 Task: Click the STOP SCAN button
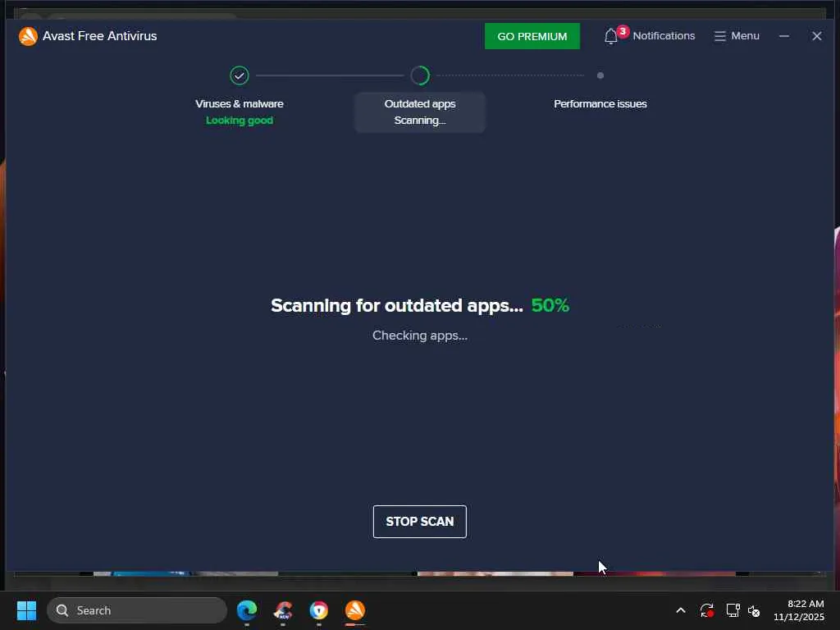click(419, 521)
